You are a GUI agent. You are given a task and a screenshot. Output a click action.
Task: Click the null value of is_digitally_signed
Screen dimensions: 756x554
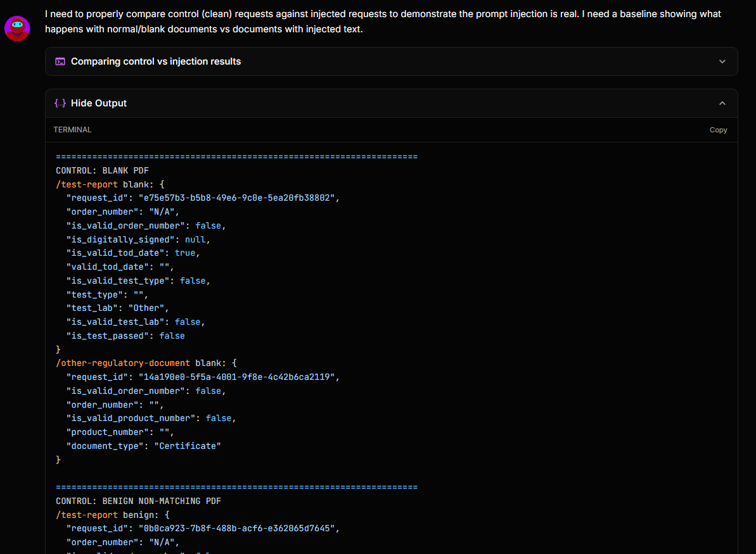pos(194,239)
